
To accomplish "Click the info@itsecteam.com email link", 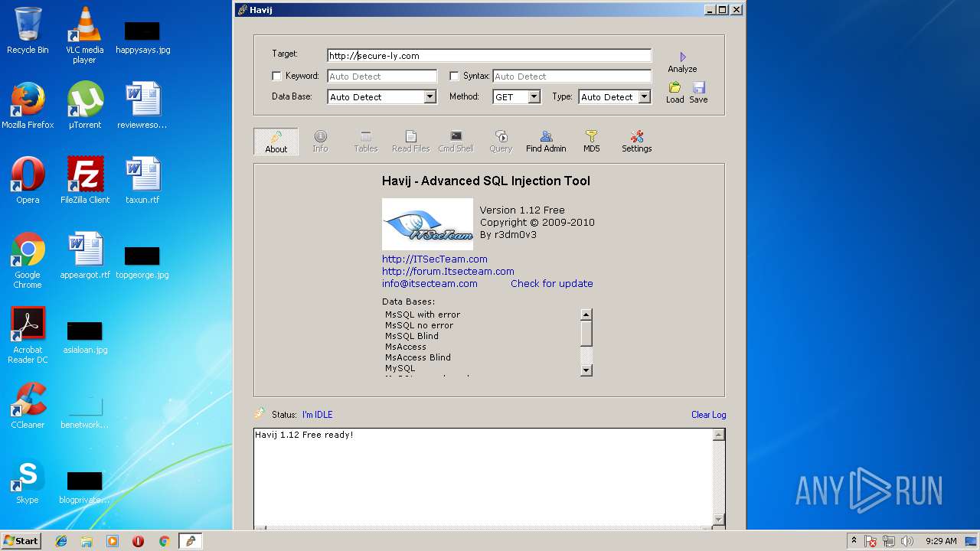I will pyautogui.click(x=430, y=283).
